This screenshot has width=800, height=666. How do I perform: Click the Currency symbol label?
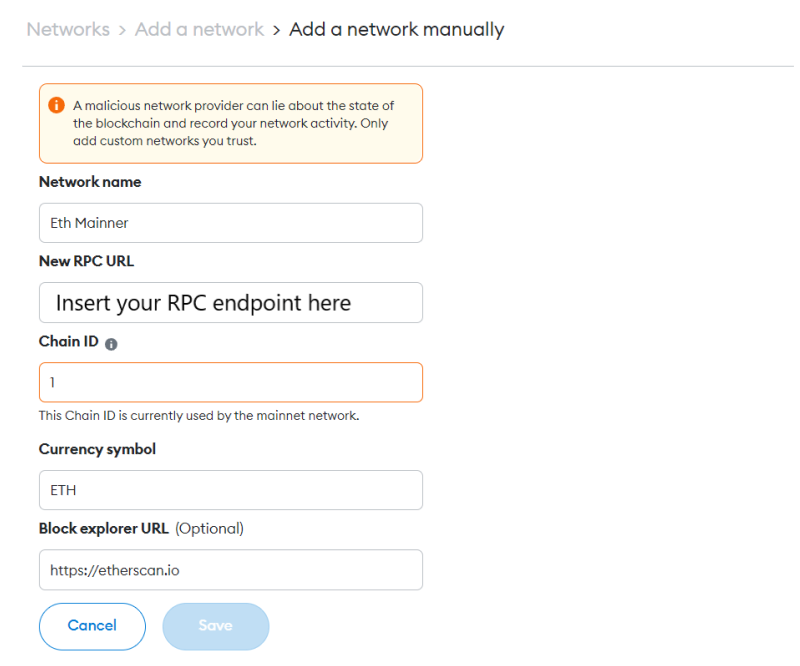coord(97,449)
